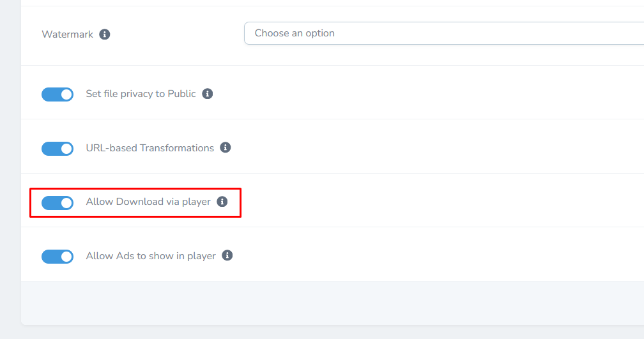
Task: Toggle off Allow Download via player
Action: (x=57, y=203)
